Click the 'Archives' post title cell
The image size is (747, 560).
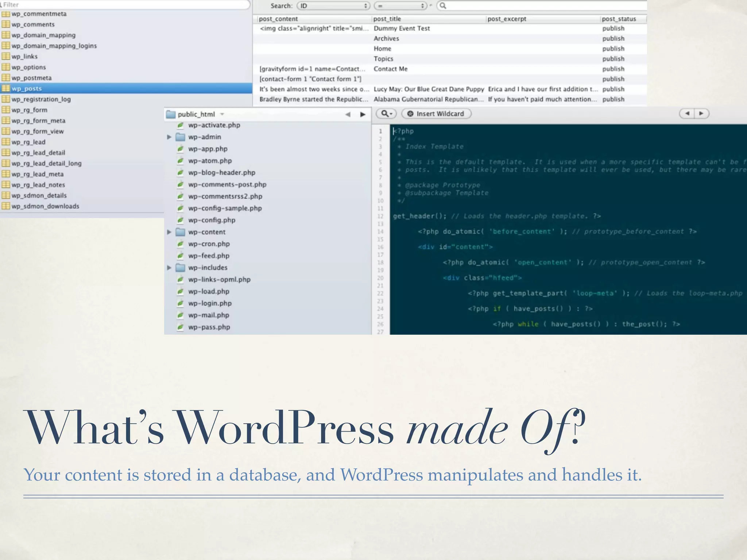click(386, 38)
